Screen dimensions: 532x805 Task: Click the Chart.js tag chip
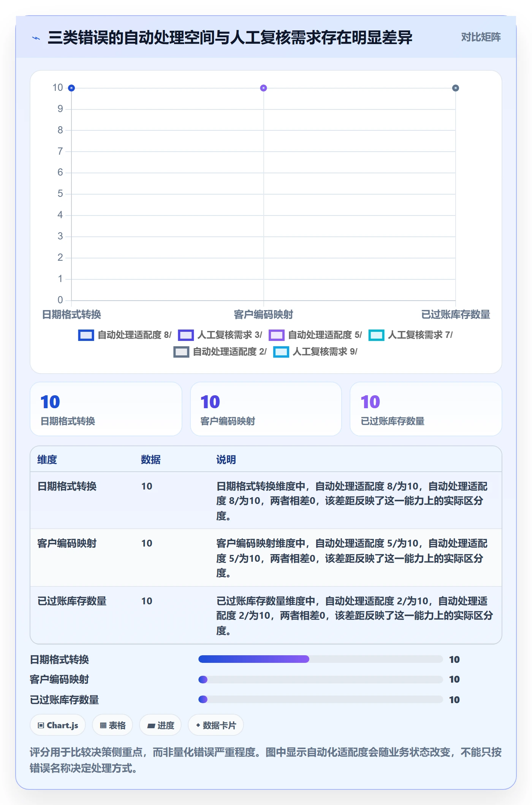tap(58, 725)
